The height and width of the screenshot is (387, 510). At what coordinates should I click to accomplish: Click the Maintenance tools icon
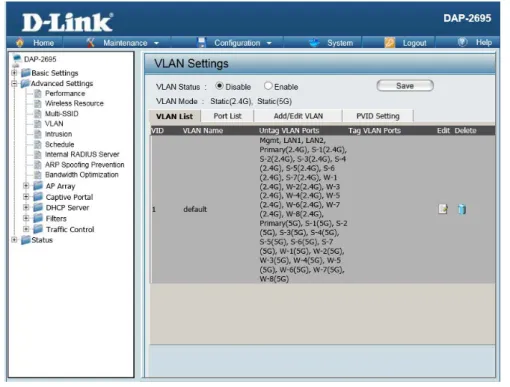pos(90,43)
